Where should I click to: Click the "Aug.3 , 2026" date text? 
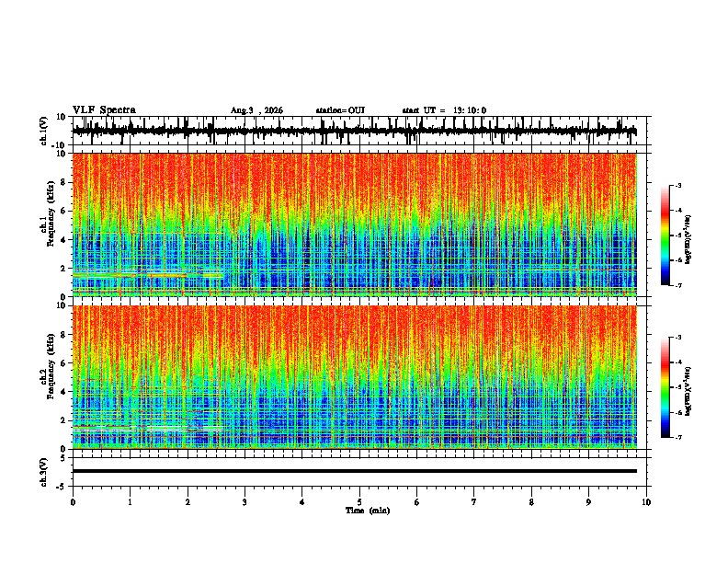pos(256,110)
